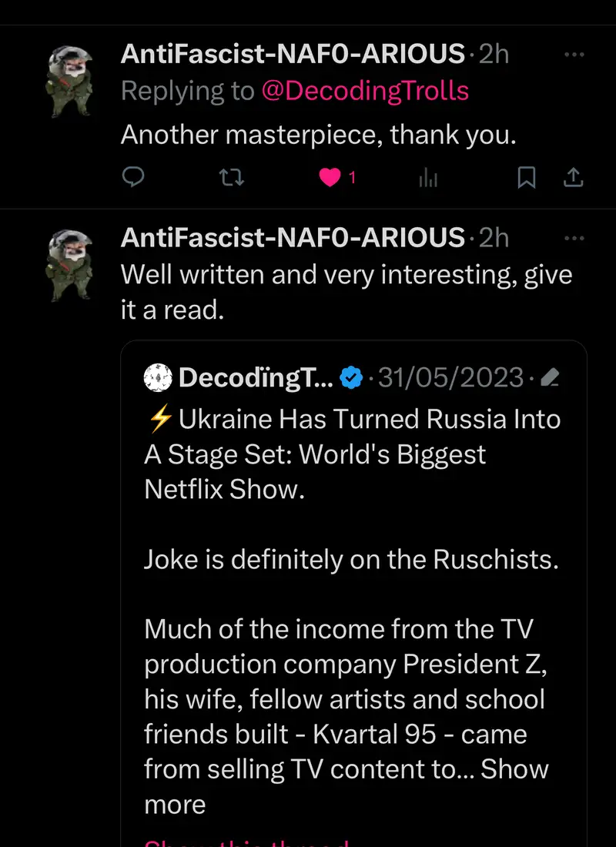Open the quoted author name "DecodingT..."
The height and width of the screenshot is (847, 616).
coord(256,378)
